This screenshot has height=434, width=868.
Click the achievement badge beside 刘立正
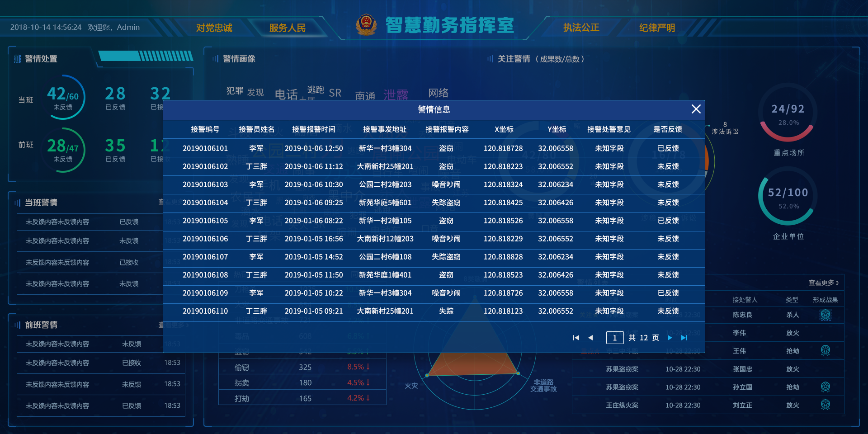(826, 405)
